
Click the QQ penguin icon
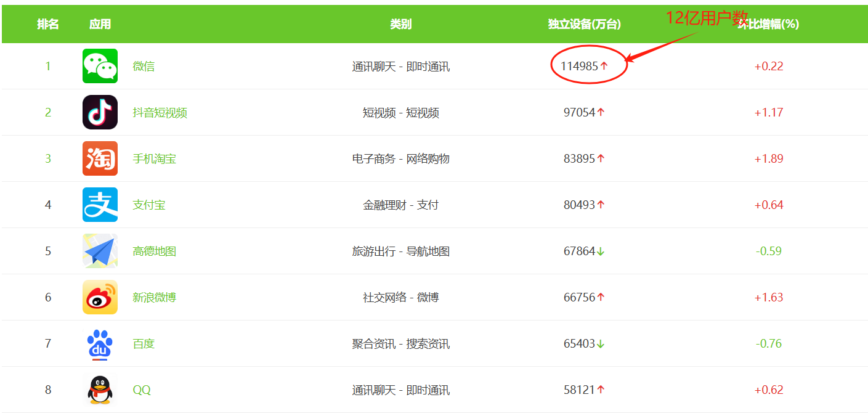click(100, 390)
